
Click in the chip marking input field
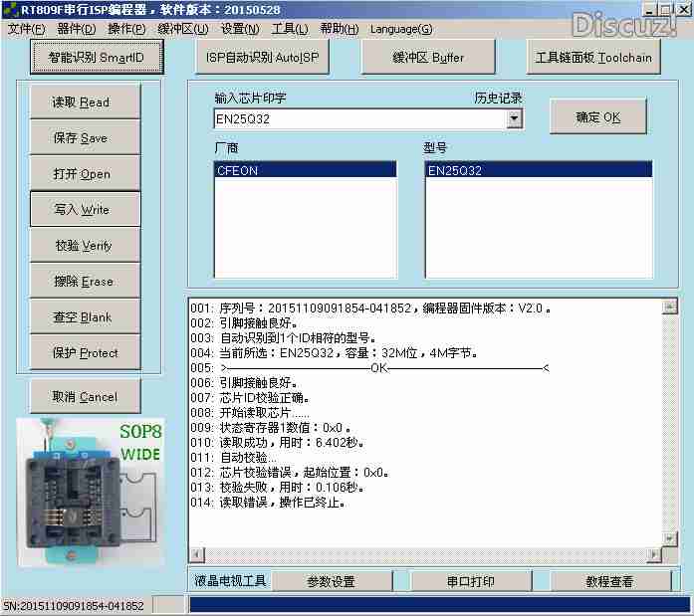[358, 119]
